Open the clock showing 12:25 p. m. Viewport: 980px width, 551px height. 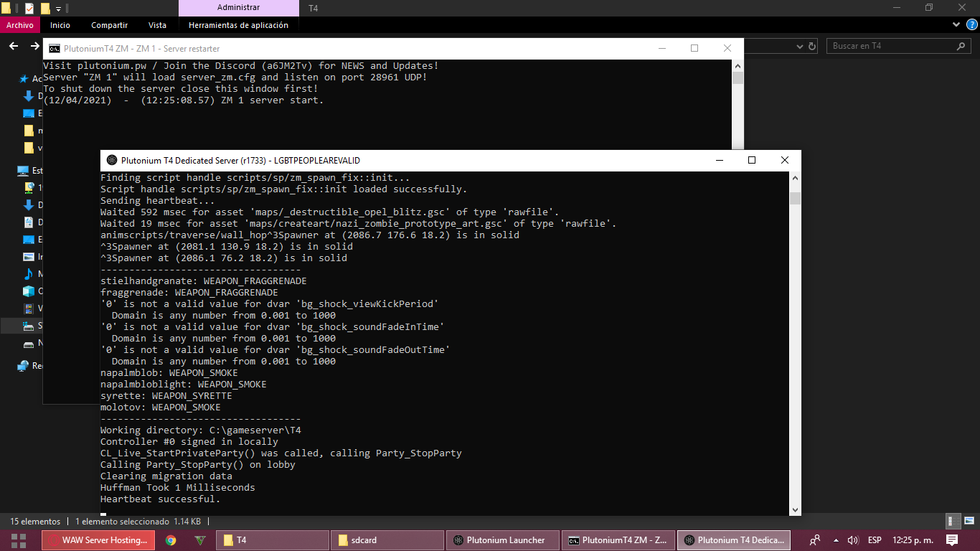913,540
